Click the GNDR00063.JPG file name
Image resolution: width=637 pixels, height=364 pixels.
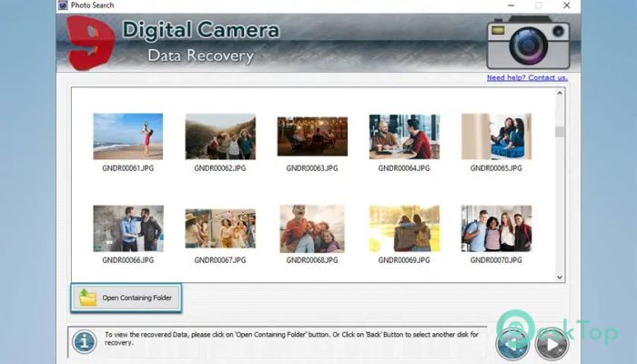(x=312, y=168)
